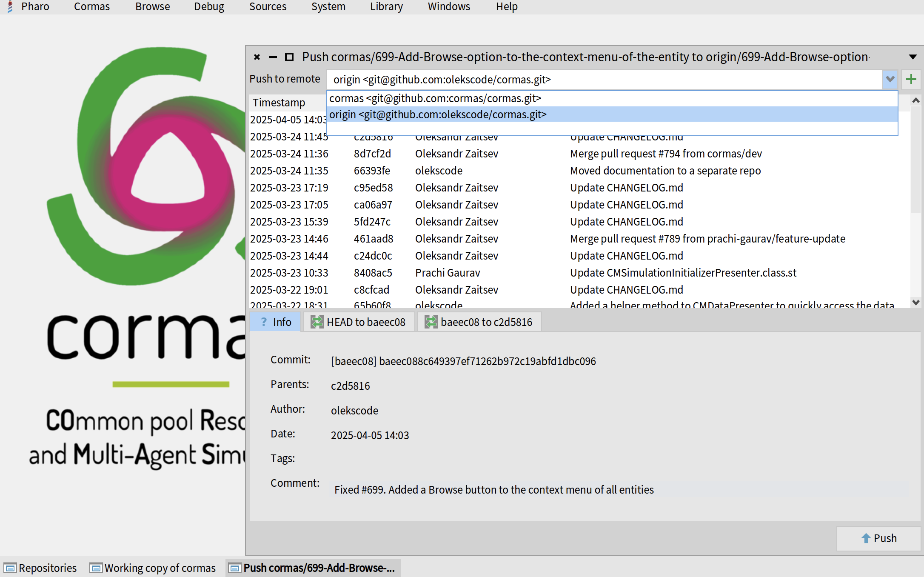Image resolution: width=924 pixels, height=577 pixels.
Task: Choose origin olekscode remote in list
Action: coord(437,114)
